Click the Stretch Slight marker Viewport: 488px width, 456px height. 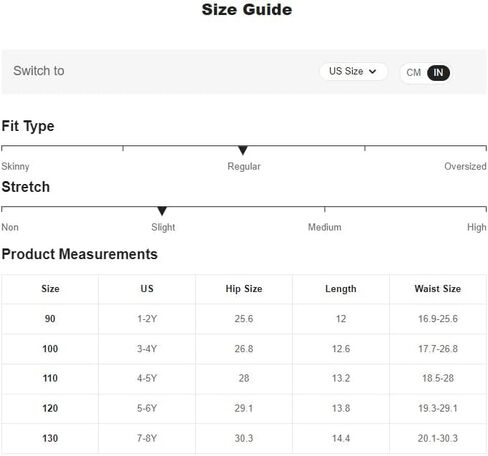pos(162,211)
